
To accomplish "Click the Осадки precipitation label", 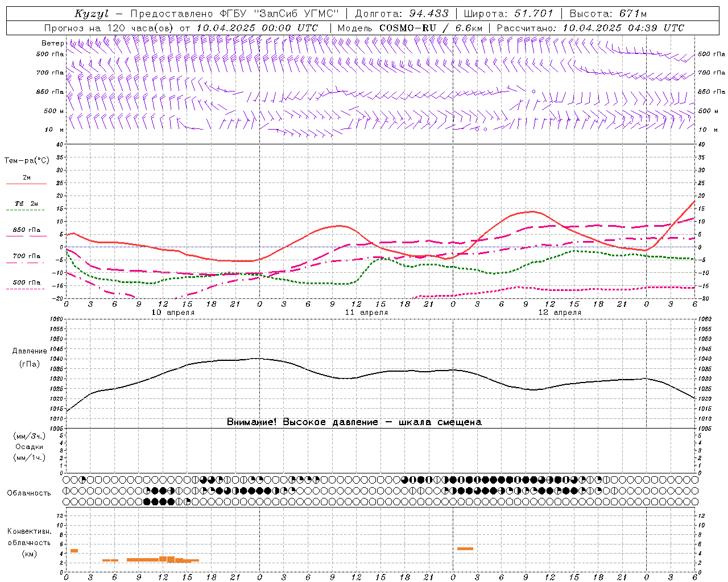I will pyautogui.click(x=30, y=447).
